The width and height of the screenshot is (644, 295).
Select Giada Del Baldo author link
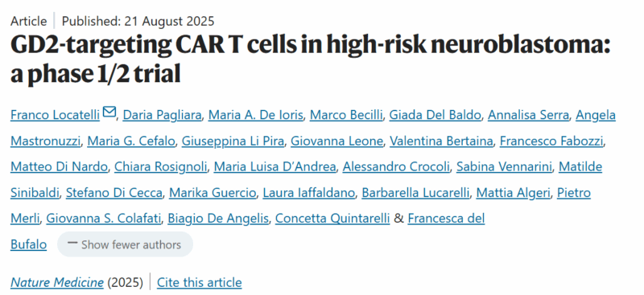[435, 115]
